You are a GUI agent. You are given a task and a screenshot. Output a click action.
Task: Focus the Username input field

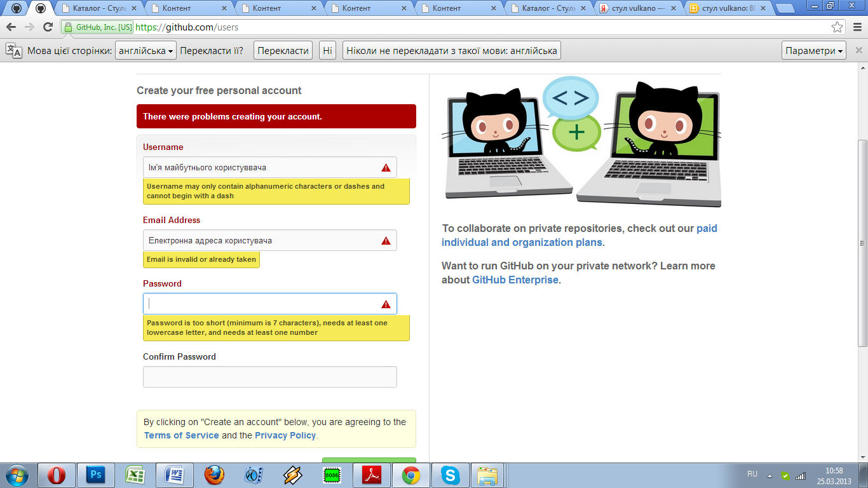[270, 167]
